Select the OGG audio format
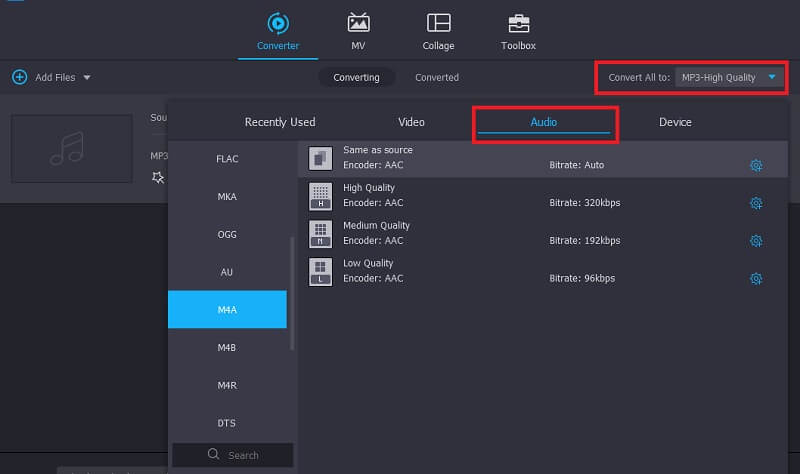The width and height of the screenshot is (800, 474). point(227,234)
